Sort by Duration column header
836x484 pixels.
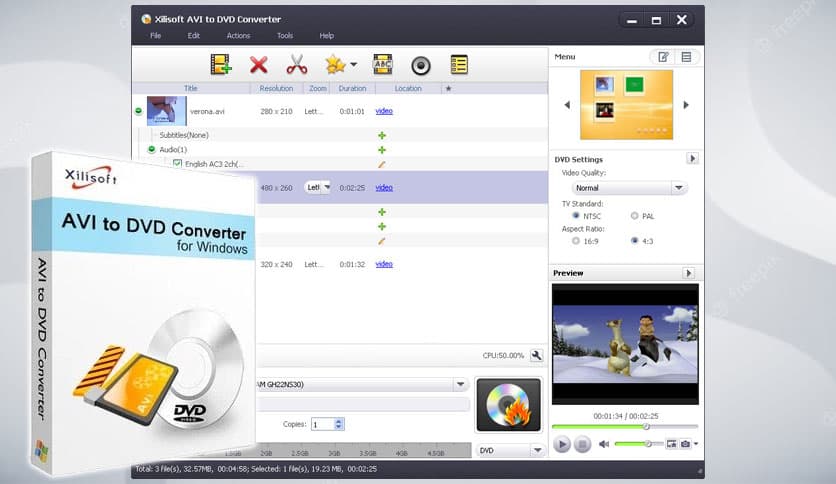(352, 88)
